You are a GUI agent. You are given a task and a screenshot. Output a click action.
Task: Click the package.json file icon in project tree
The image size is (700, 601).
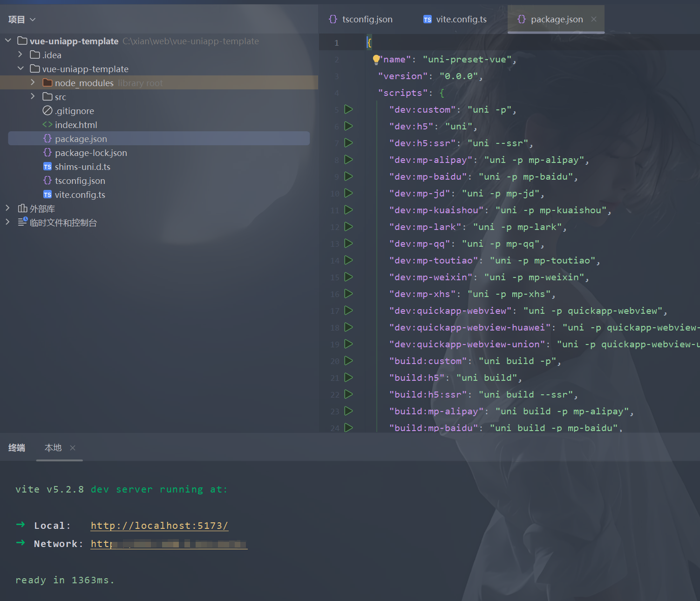[47, 138]
